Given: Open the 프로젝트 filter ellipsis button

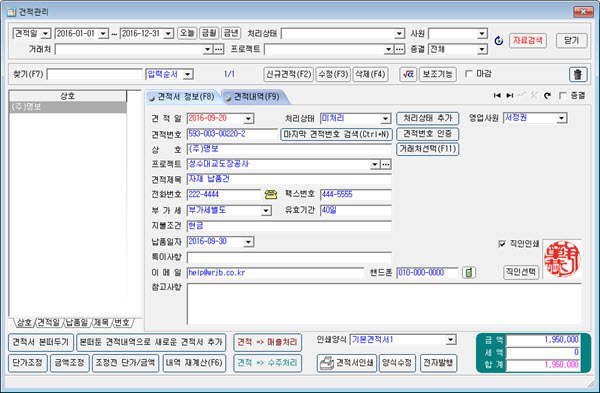Looking at the screenshot, I should [x=399, y=49].
